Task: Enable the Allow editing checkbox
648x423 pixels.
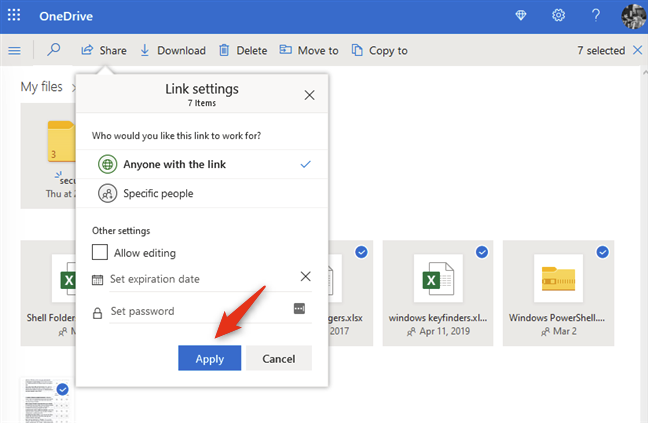Action: 100,252
